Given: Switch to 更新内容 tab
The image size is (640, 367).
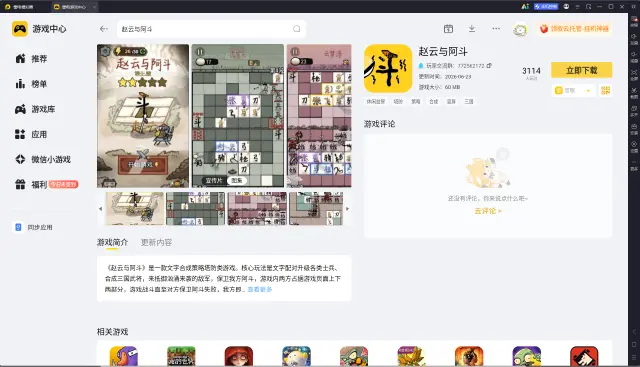Looking at the screenshot, I should coord(156,242).
